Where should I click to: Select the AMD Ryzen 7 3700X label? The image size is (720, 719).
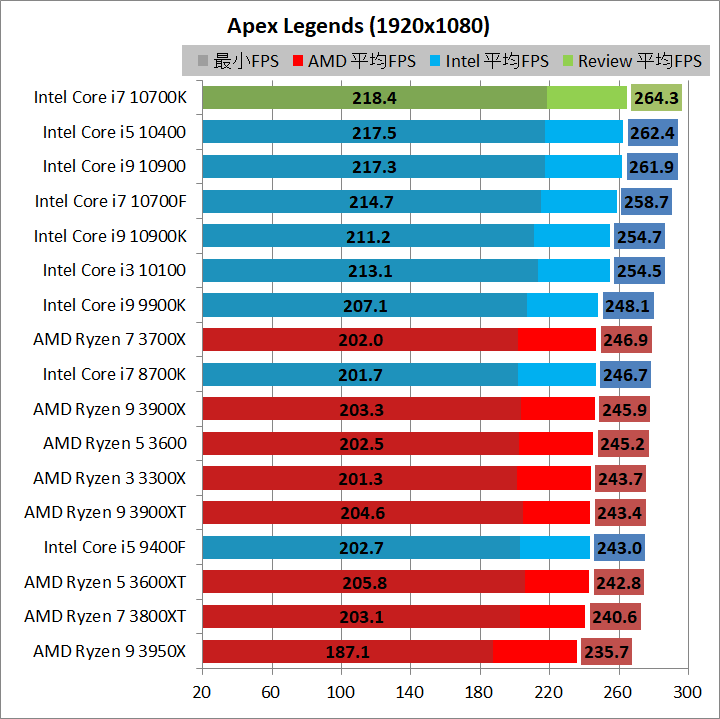click(109, 339)
